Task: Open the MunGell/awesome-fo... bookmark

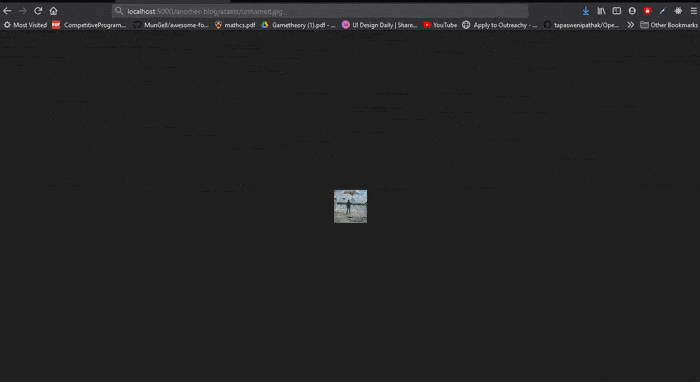Action: [x=171, y=25]
